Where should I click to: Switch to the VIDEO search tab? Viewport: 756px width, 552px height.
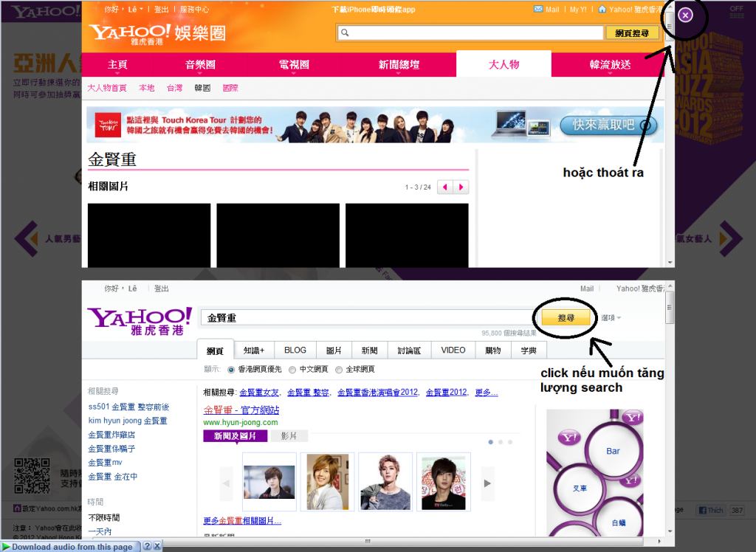coord(453,351)
